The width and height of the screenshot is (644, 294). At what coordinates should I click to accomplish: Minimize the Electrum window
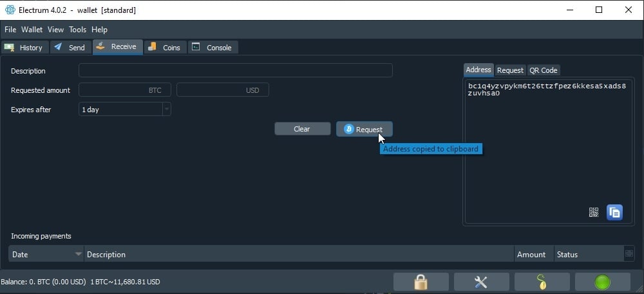click(570, 10)
